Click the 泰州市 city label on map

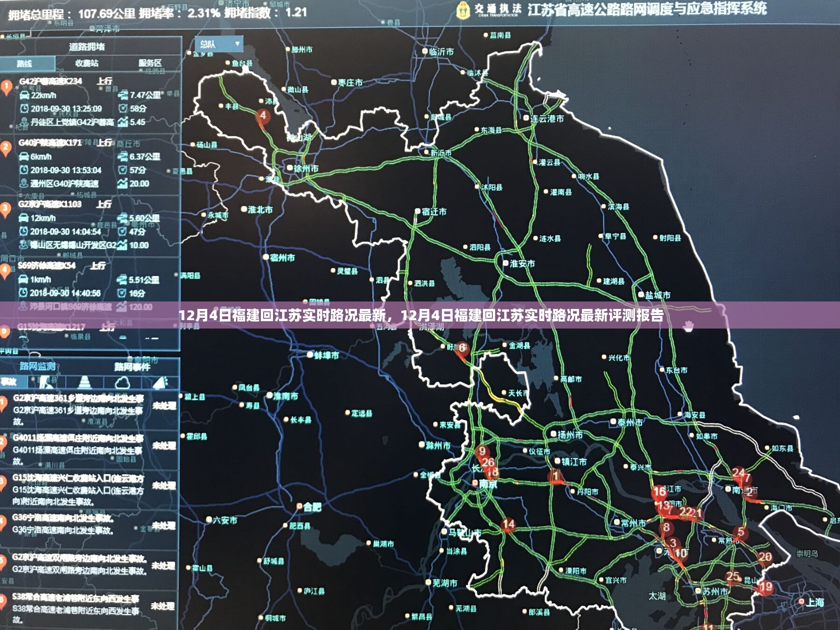coord(630,422)
